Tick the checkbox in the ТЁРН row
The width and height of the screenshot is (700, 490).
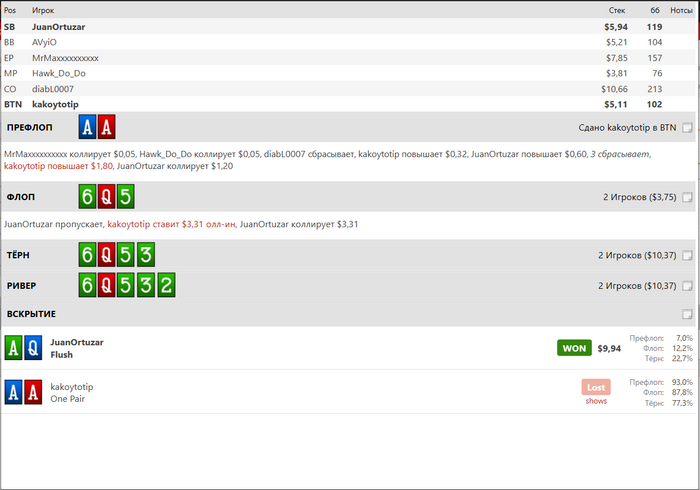687,255
